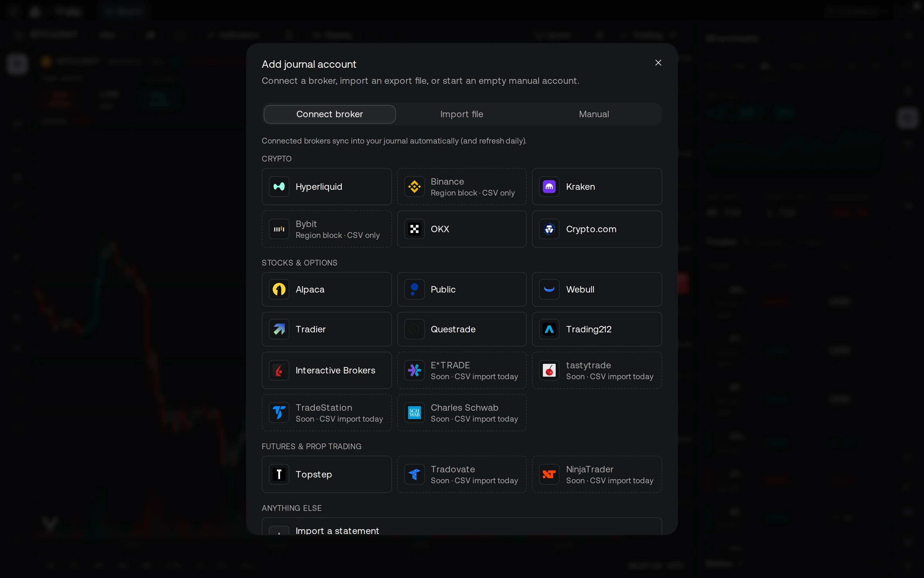This screenshot has height=578, width=924.
Task: Click the Interactive Brokers logo icon
Action: 279,371
